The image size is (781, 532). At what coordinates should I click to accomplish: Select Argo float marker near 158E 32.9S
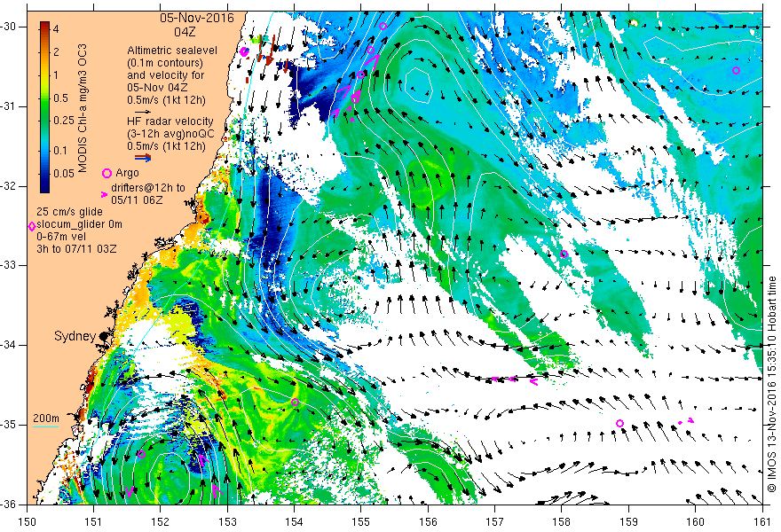click(x=564, y=254)
